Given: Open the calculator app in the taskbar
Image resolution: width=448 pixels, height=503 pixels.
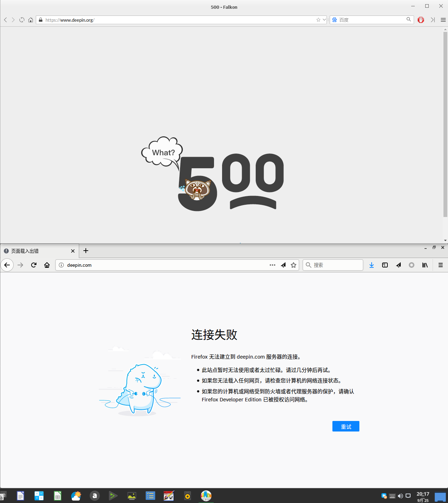Looking at the screenshot, I should 39,496.
